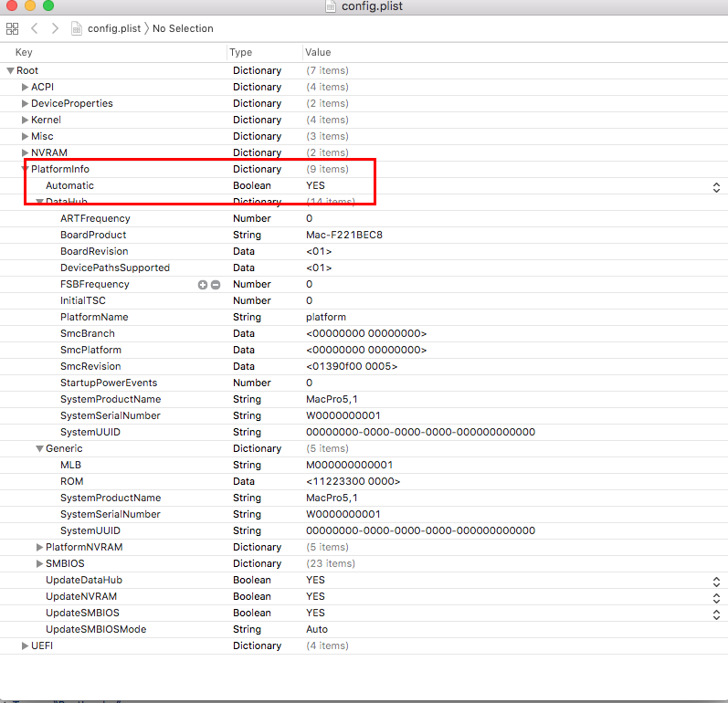Open UpdateDataHub boolean value stepper
728x703 pixels.
pos(716,582)
